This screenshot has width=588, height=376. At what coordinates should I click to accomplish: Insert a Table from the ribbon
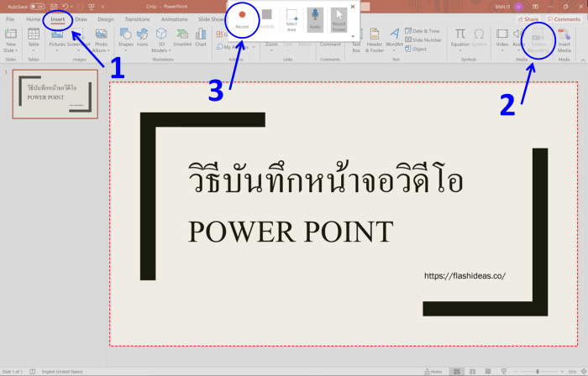(x=34, y=40)
